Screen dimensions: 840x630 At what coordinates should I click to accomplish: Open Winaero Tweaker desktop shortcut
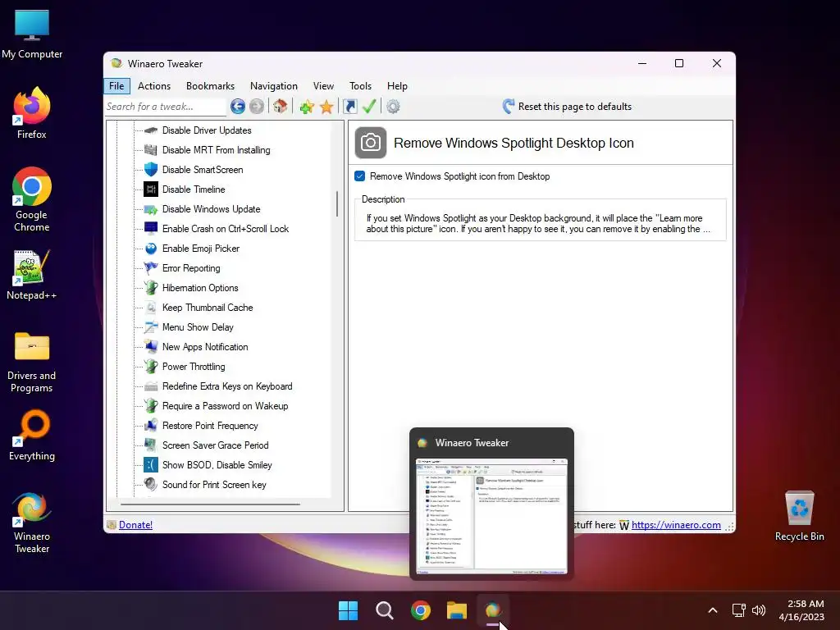32,523
